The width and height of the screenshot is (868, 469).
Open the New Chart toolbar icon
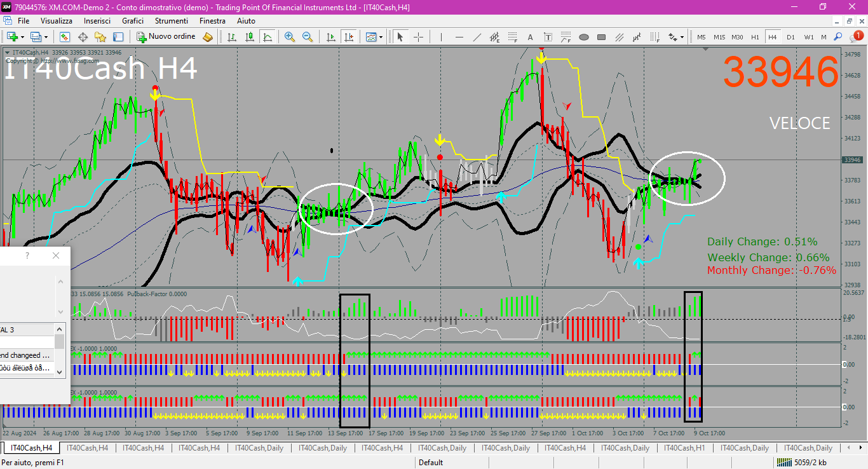[11, 37]
